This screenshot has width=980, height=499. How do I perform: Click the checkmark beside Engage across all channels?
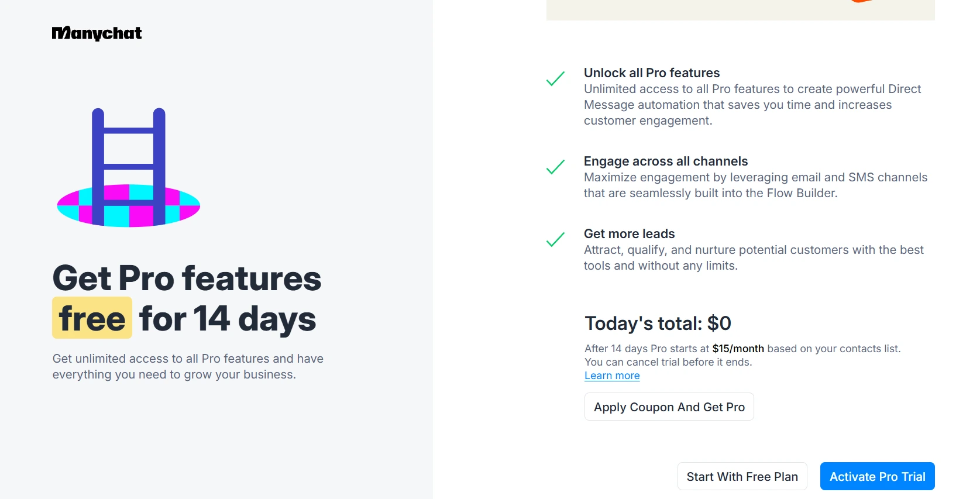(x=555, y=167)
